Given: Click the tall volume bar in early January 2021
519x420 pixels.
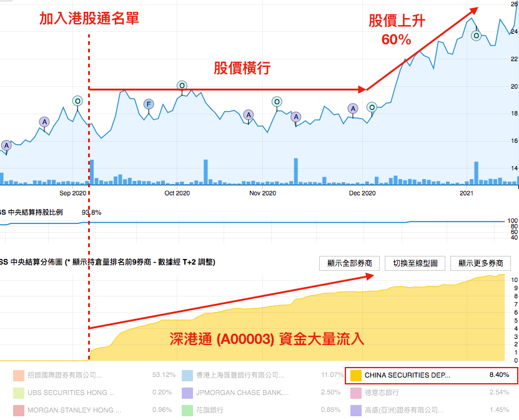Looking at the screenshot, I should click(x=477, y=173).
